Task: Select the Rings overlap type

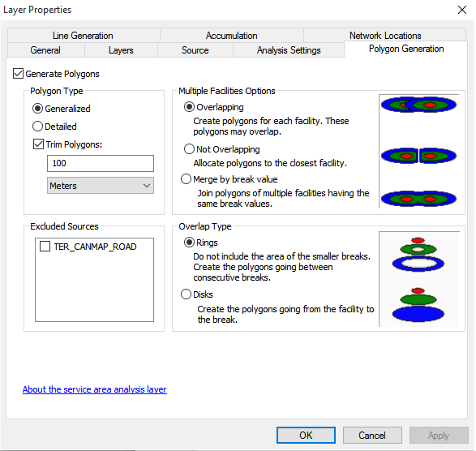Action: click(189, 243)
